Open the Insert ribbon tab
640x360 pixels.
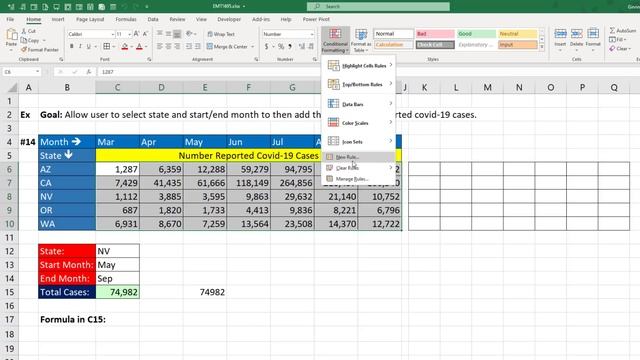tap(58, 19)
